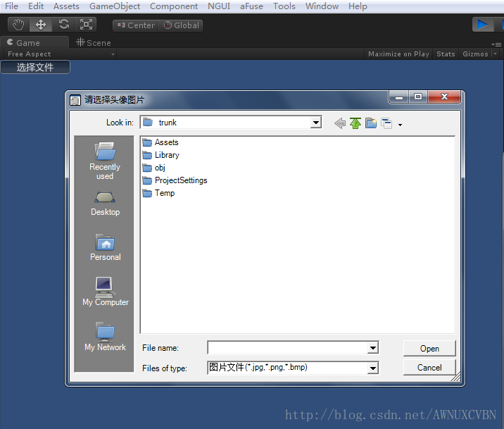Expand the File name dropdown arrow
Viewport: 504px width, 429px height.
coord(373,348)
